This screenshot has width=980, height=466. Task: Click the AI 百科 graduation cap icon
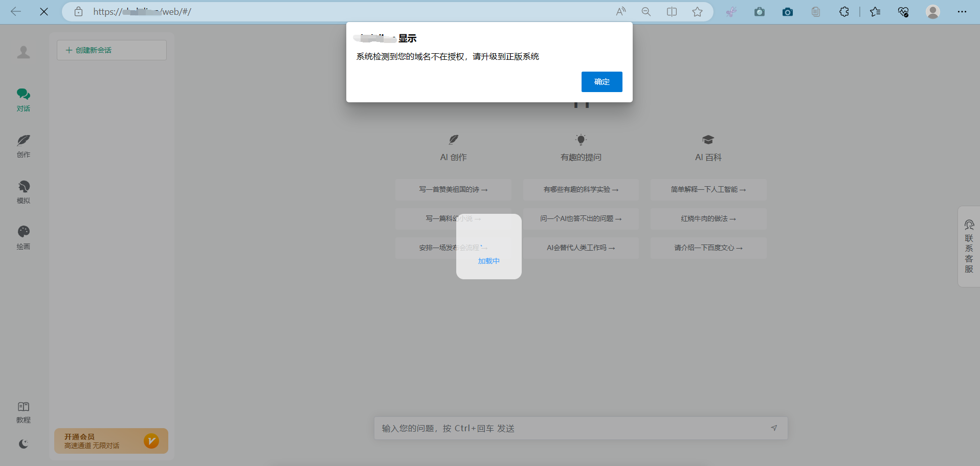[708, 140]
